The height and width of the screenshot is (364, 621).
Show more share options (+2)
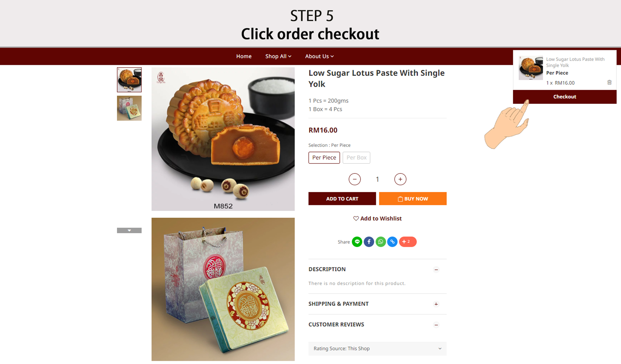408,242
